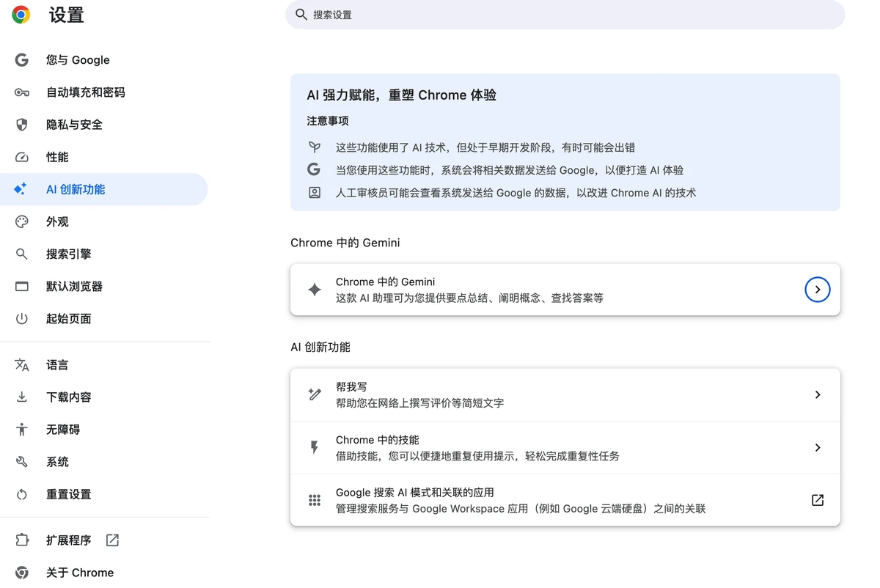The width and height of the screenshot is (880, 588).
Task: Click the reset arrow icon for 重置设置
Action: [22, 494]
